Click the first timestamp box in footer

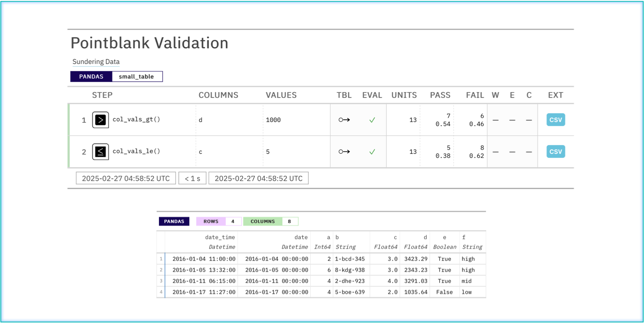coord(126,178)
